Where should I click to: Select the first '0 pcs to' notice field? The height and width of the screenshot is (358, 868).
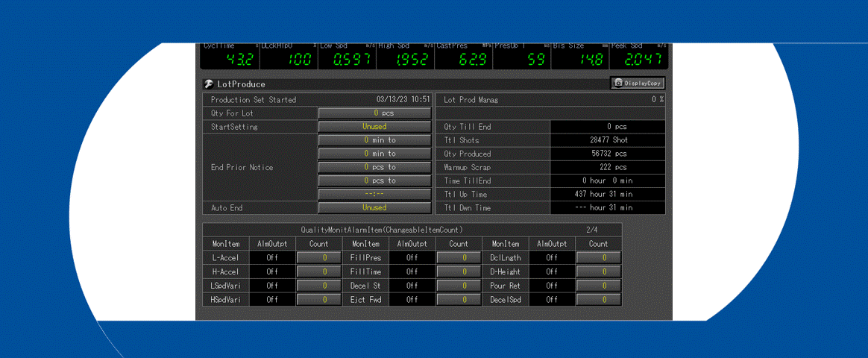(375, 167)
